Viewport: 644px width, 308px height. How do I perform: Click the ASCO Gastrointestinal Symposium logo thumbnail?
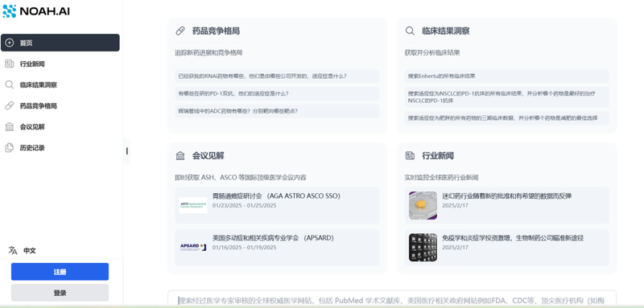pos(193,205)
